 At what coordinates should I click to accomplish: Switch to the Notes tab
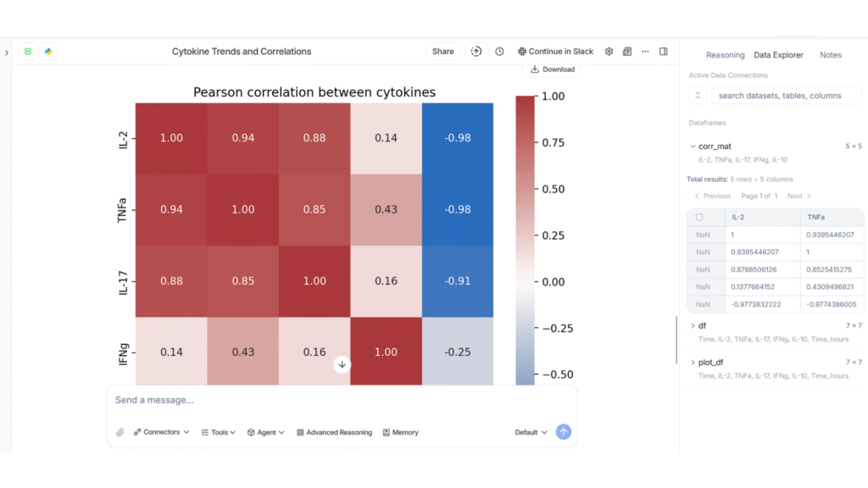(x=830, y=55)
